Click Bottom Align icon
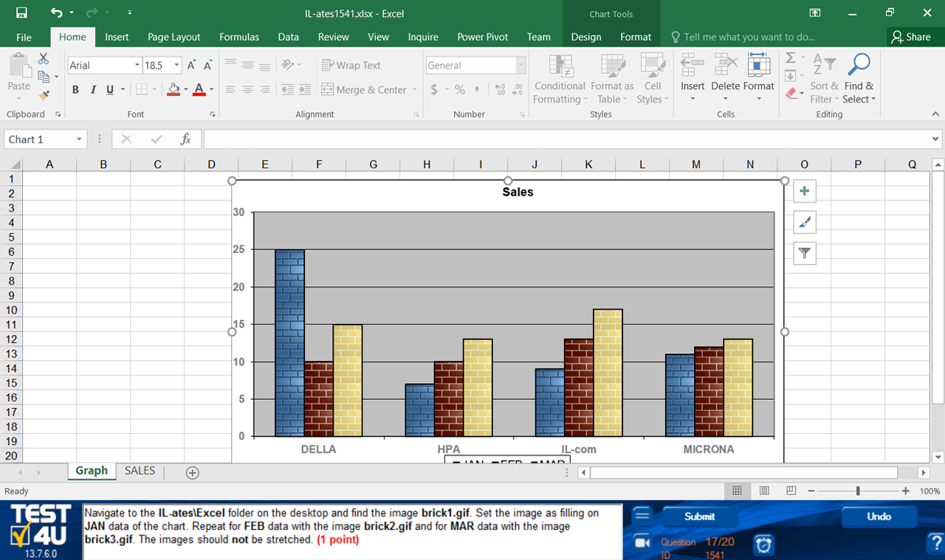 (x=264, y=65)
